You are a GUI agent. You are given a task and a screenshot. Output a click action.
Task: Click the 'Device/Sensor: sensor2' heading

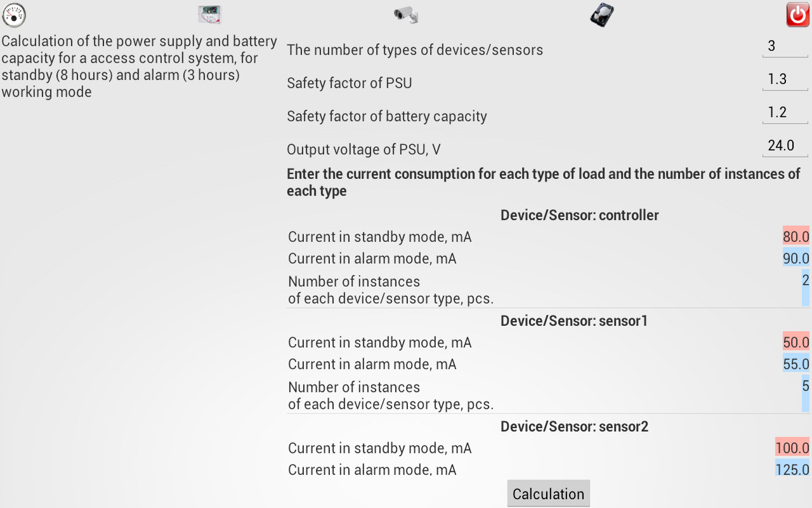[574, 426]
